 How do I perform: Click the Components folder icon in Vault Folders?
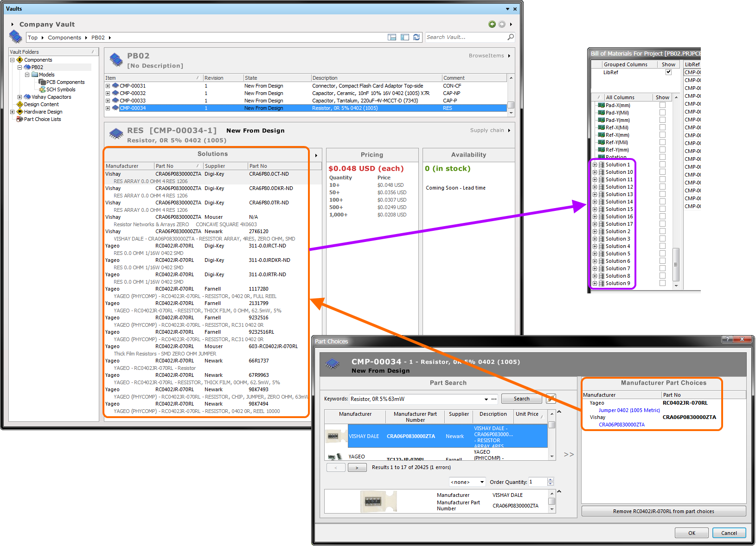pos(20,60)
